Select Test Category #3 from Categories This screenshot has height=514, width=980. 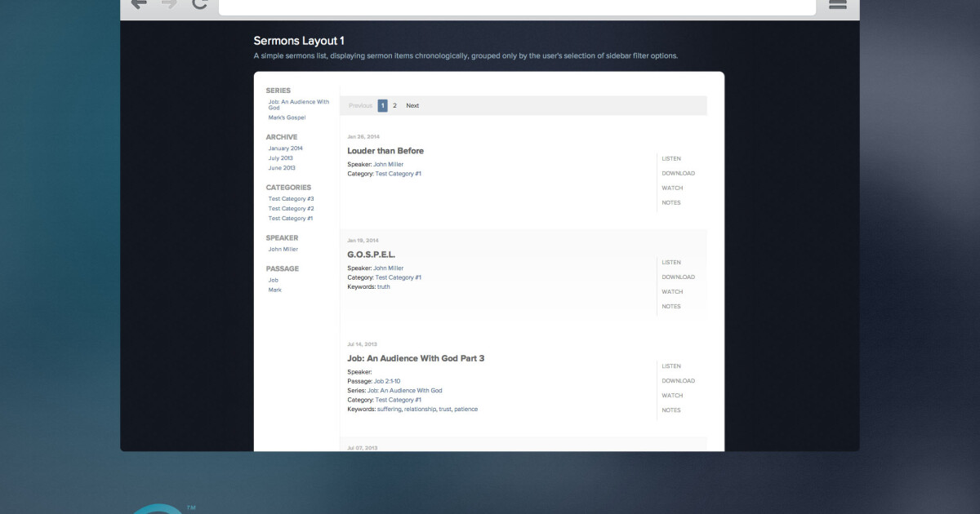(x=291, y=198)
